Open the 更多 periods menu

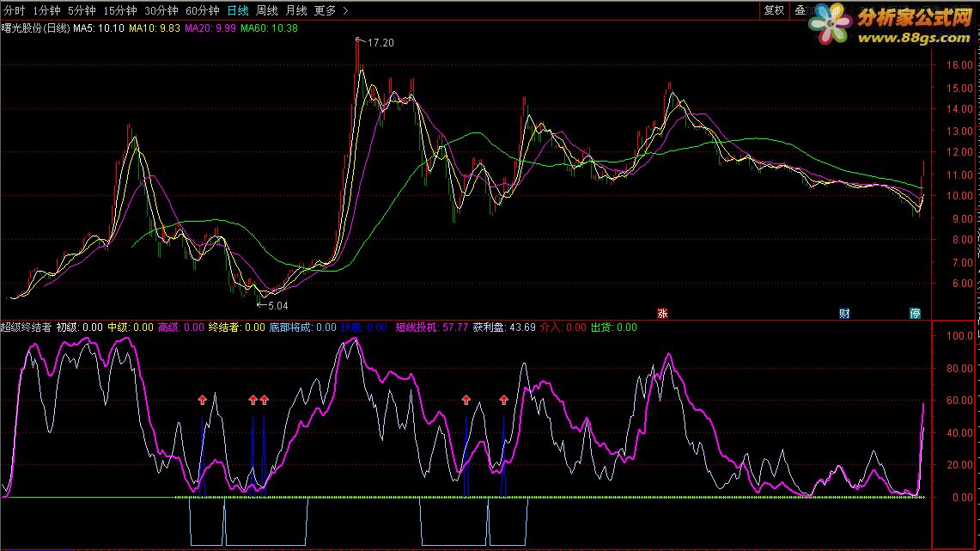pyautogui.click(x=325, y=10)
